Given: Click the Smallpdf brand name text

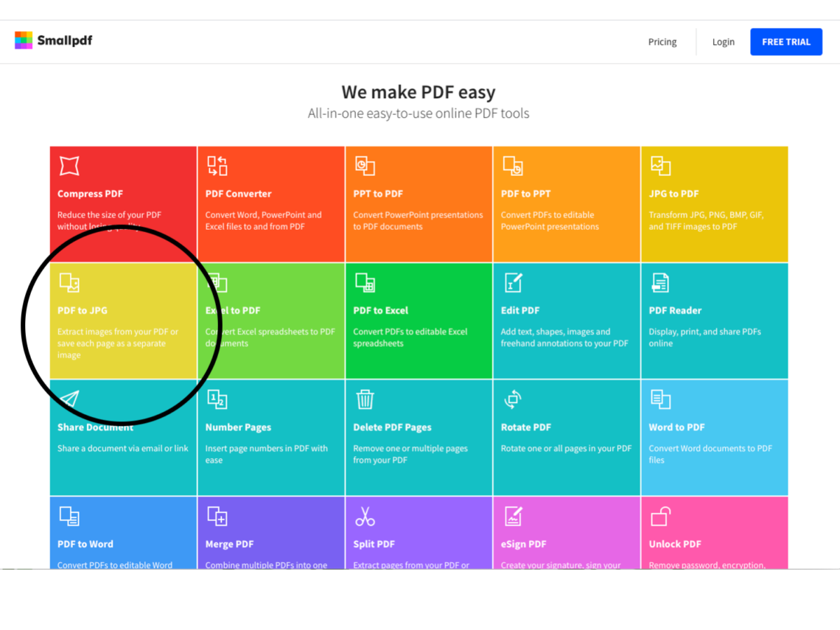Looking at the screenshot, I should click(65, 41).
